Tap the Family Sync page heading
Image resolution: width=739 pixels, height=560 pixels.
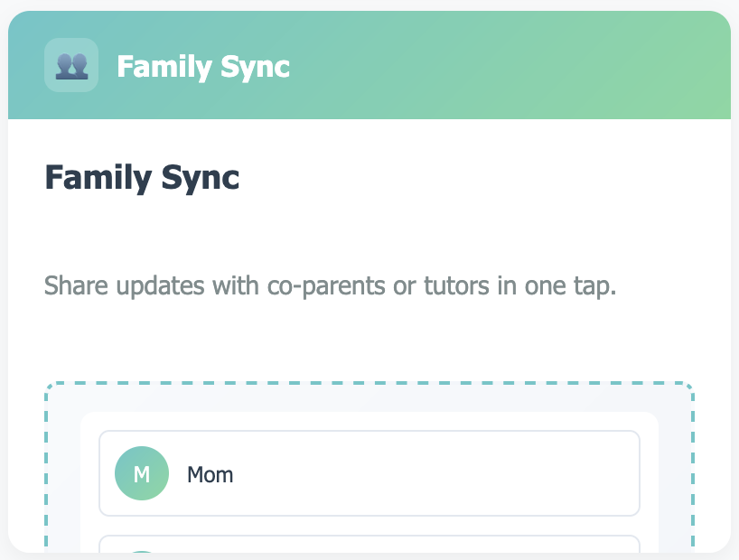pos(141,178)
